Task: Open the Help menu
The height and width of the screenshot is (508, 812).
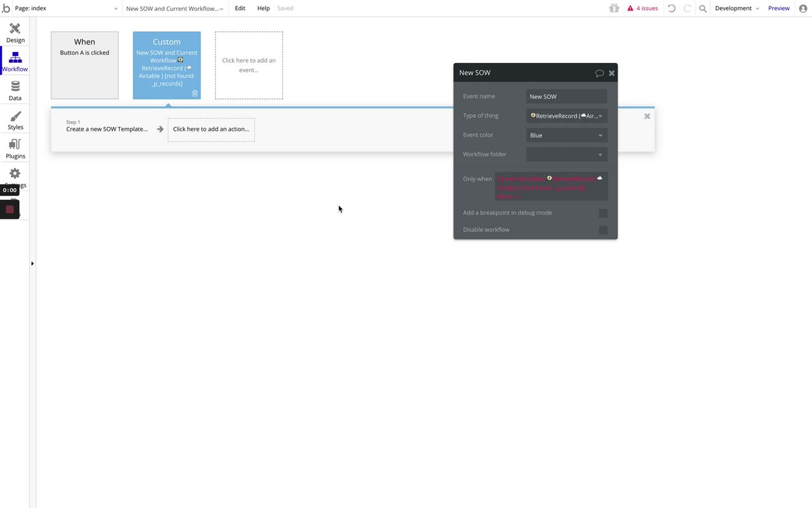Action: 263,8
